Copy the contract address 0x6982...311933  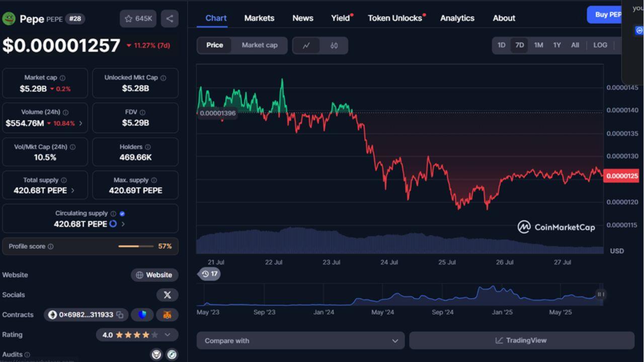120,315
